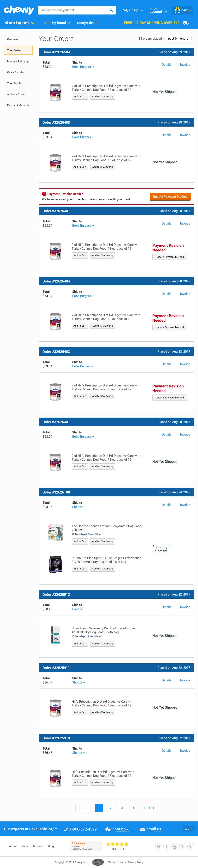This screenshot has height=868, width=198.
Task: Click the product search input field
Action: click(x=73, y=10)
